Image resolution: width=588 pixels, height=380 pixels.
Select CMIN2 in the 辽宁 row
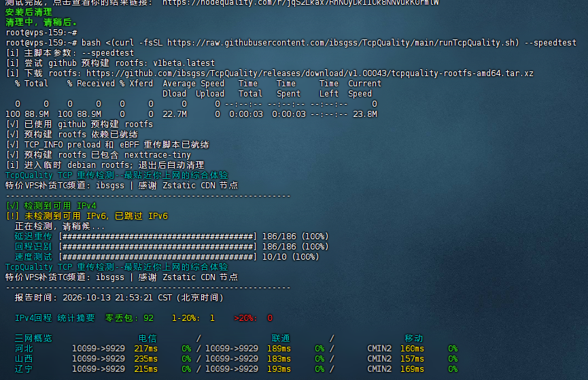(379, 368)
